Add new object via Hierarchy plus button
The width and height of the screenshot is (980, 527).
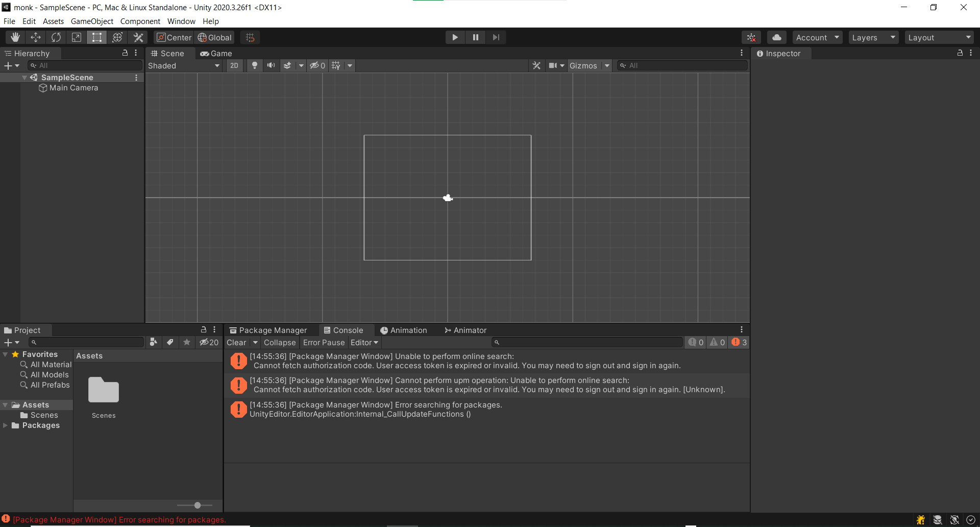[11, 65]
